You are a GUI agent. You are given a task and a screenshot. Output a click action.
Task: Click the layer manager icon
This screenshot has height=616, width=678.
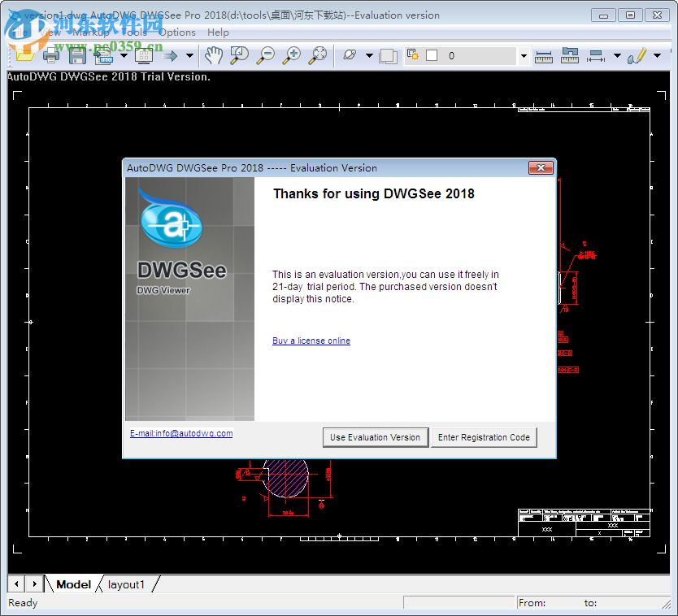[x=412, y=54]
